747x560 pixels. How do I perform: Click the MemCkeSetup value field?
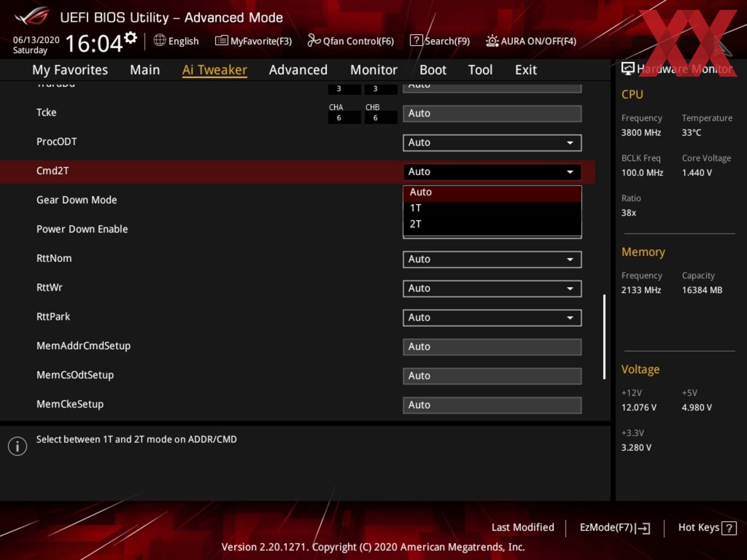click(x=492, y=405)
